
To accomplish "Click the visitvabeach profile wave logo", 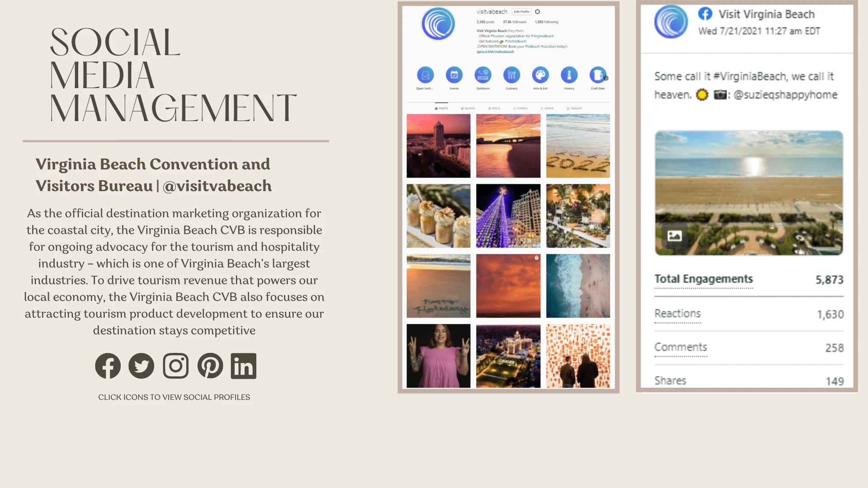I will 438,23.
